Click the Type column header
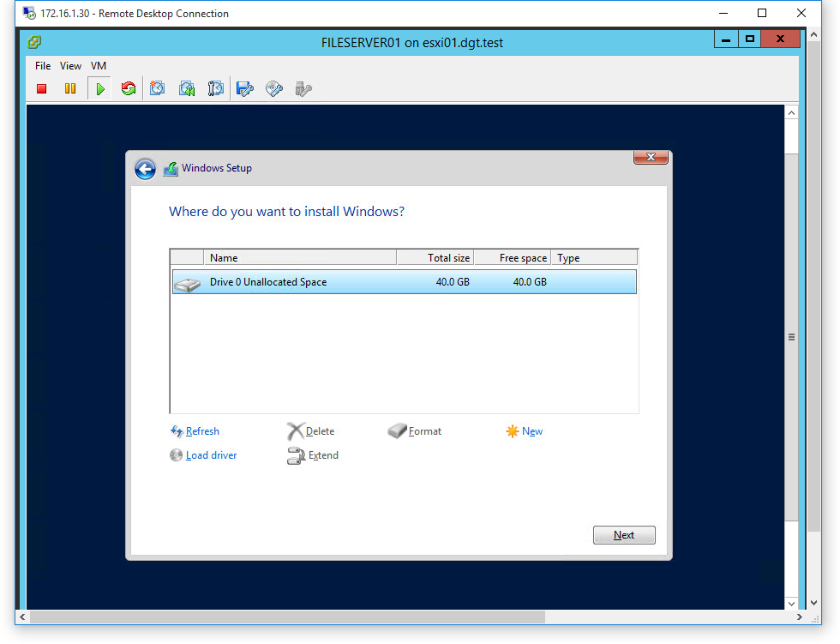Screen dimensions: 840x644 pos(594,258)
